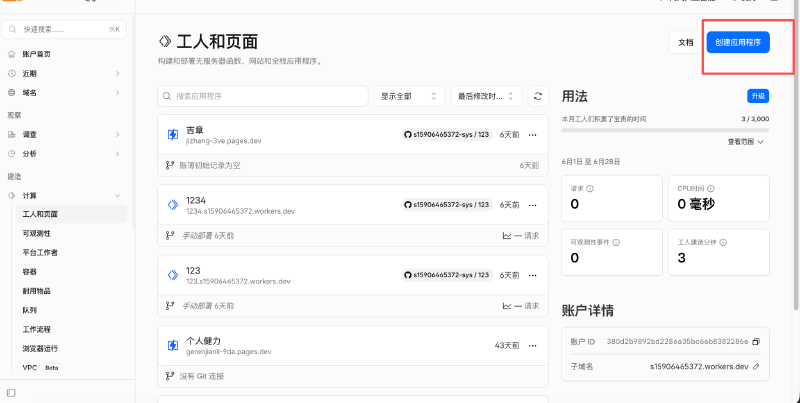This screenshot has width=800, height=403.
Task: Click the branch icon beside 没有 Git 连接
Action: [x=170, y=376]
